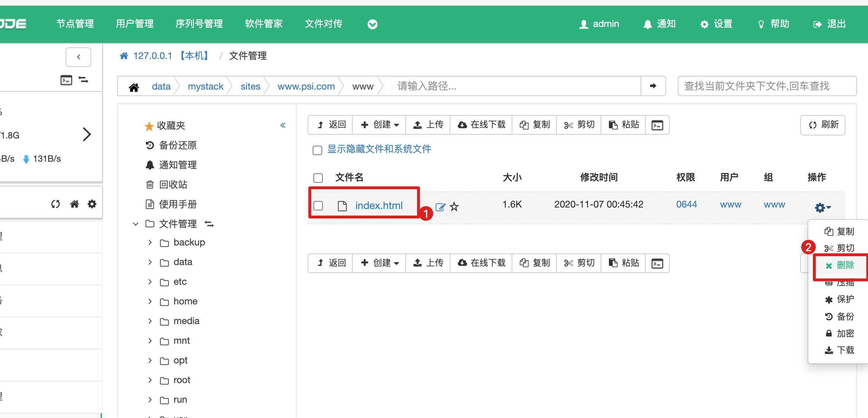Image resolution: width=868 pixels, height=418 pixels.
Task: Enable show hidden and system files
Action: click(x=317, y=150)
